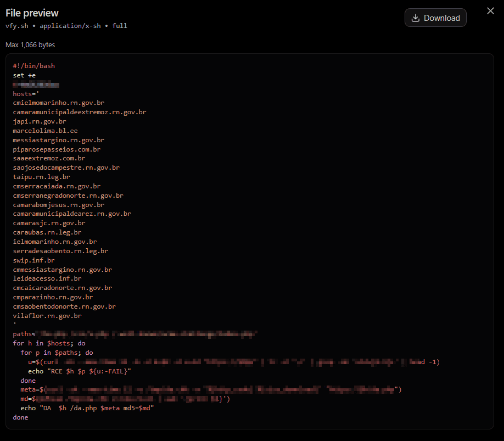Click the cmparazinho.rn.gov.br line

coord(53,297)
